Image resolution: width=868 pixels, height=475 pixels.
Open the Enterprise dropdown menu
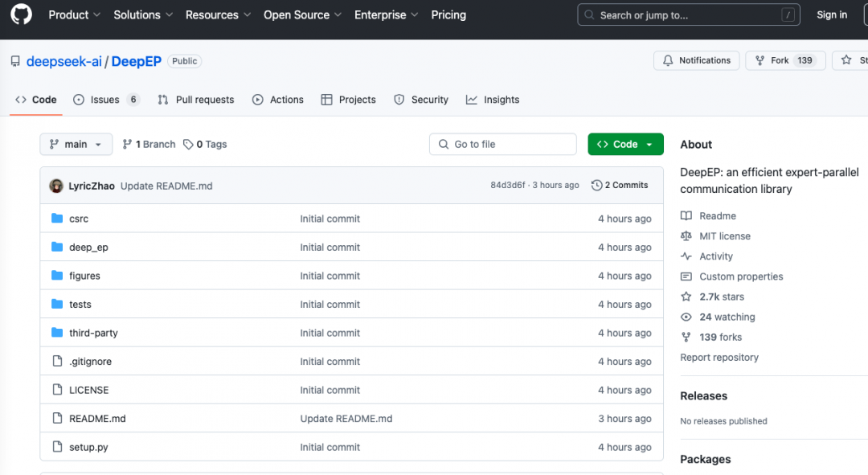point(386,15)
